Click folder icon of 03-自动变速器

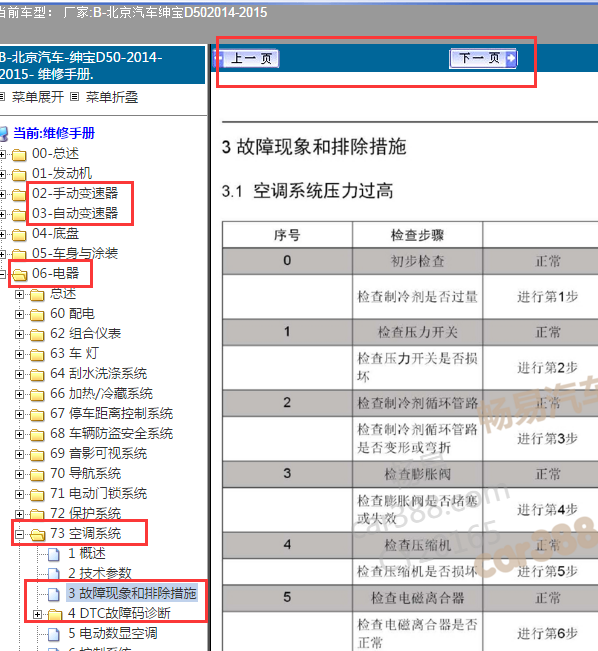click(19, 215)
